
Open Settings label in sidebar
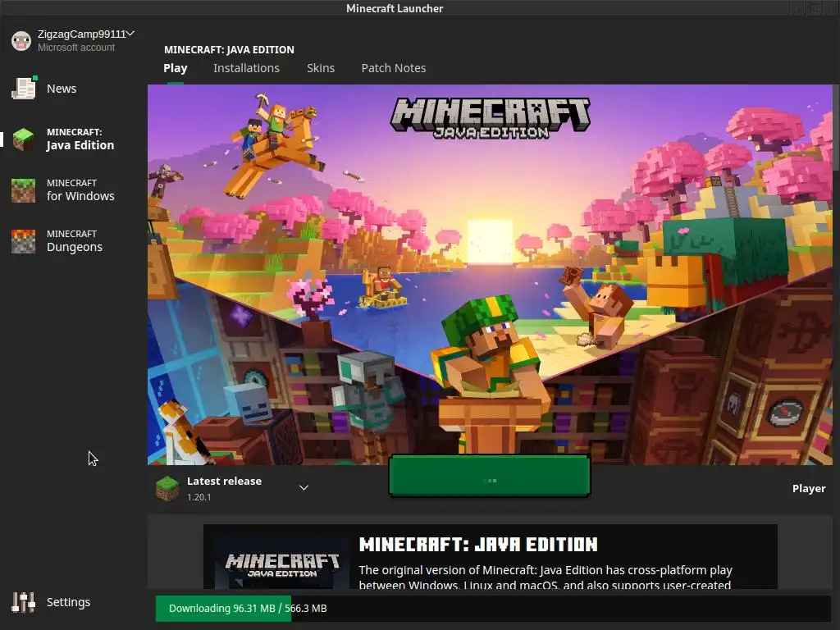[68, 602]
